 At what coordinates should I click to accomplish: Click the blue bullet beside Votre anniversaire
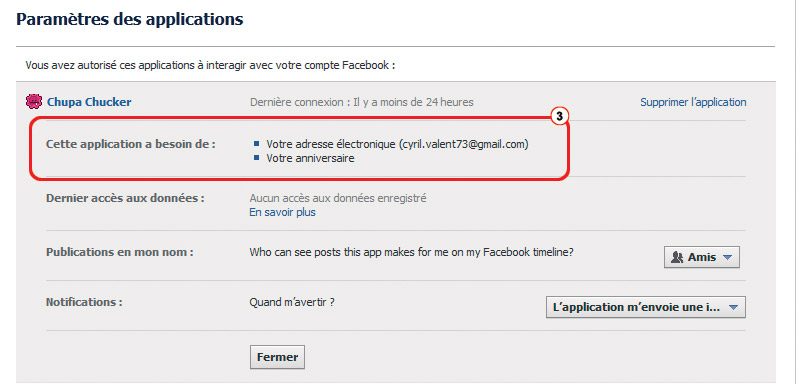coord(256,157)
